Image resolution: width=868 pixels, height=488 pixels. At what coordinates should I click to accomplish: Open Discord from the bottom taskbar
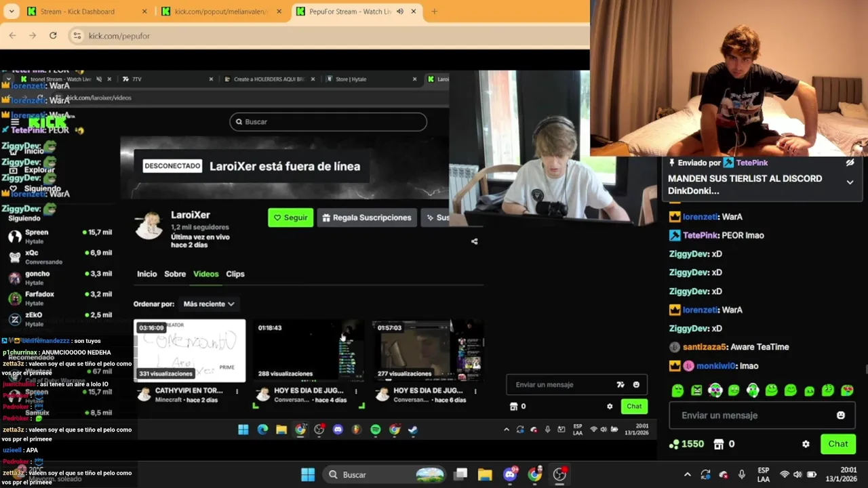pyautogui.click(x=510, y=474)
